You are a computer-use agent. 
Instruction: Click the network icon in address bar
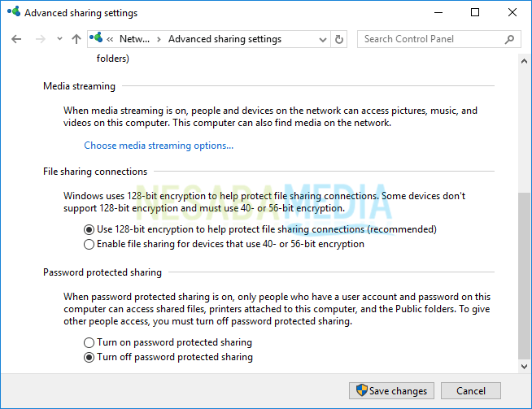[x=96, y=37]
